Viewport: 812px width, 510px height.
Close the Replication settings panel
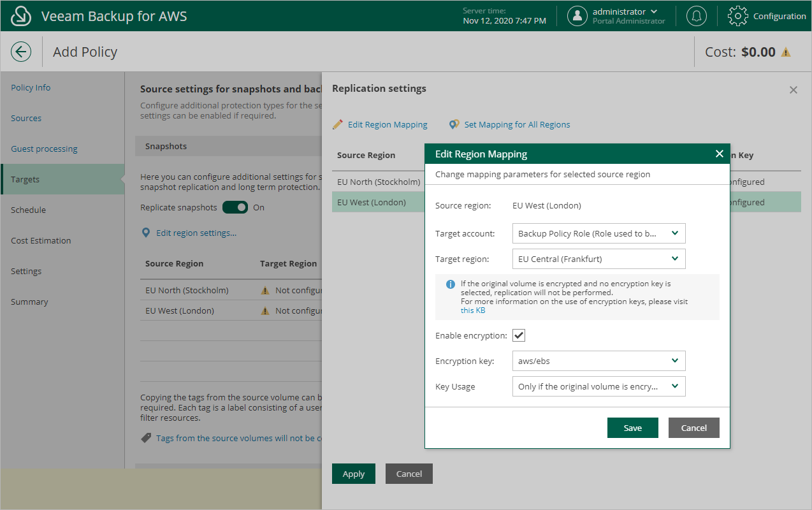[794, 90]
